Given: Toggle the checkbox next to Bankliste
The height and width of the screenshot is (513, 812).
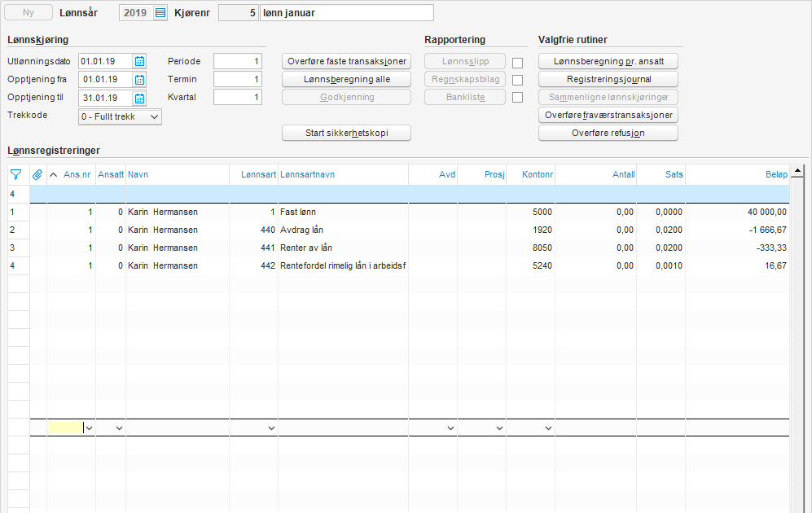Looking at the screenshot, I should point(517,98).
